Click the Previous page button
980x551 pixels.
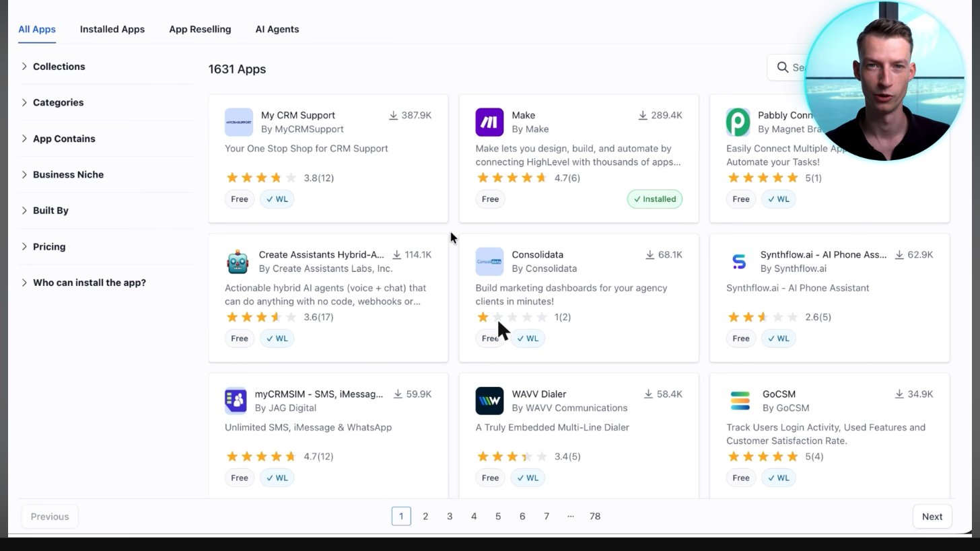point(50,517)
